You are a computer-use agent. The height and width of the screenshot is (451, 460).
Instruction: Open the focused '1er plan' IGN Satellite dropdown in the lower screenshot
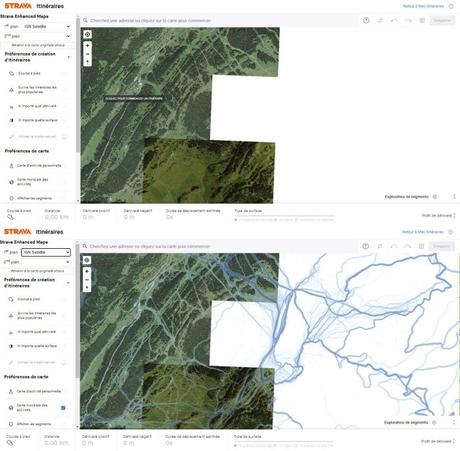(46, 252)
